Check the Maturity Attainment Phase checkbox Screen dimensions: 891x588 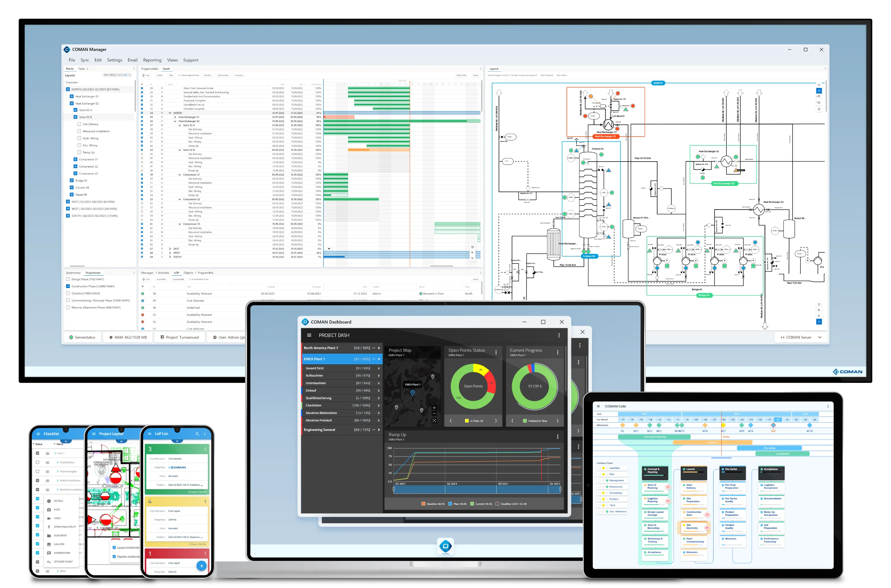click(68, 307)
